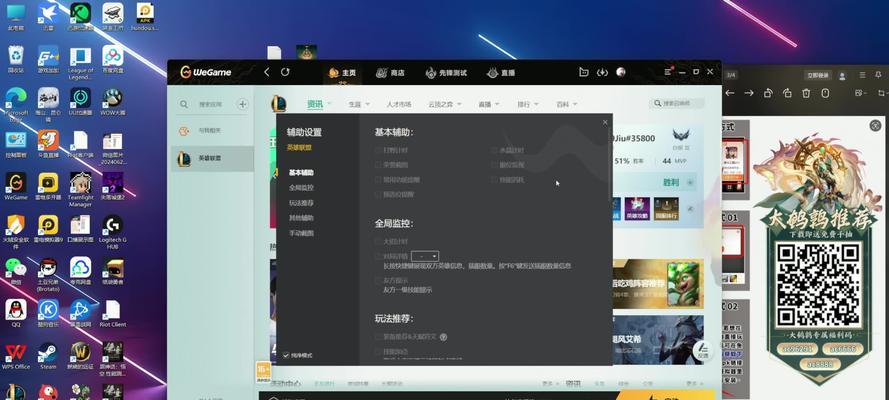Click the previous arrow in the image viewer
This screenshot has width=889, height=400.
(730, 93)
